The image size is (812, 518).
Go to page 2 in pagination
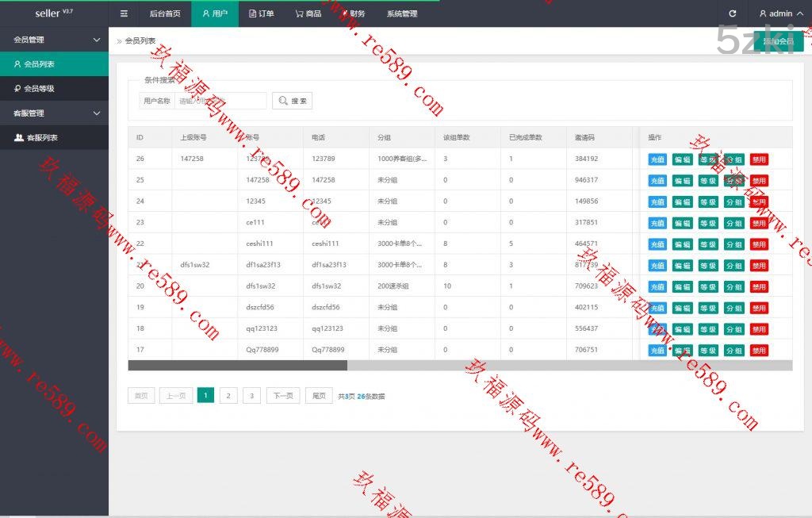tap(228, 396)
